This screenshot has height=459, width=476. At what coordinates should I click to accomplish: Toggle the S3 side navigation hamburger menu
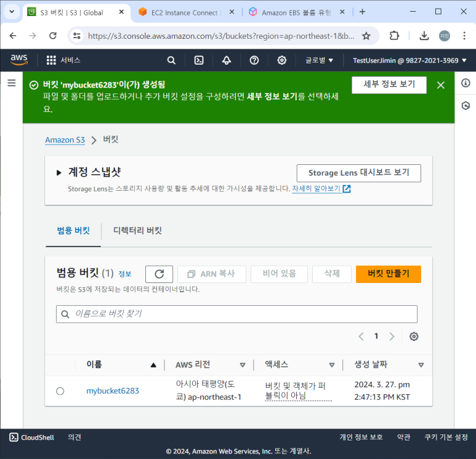coord(12,83)
